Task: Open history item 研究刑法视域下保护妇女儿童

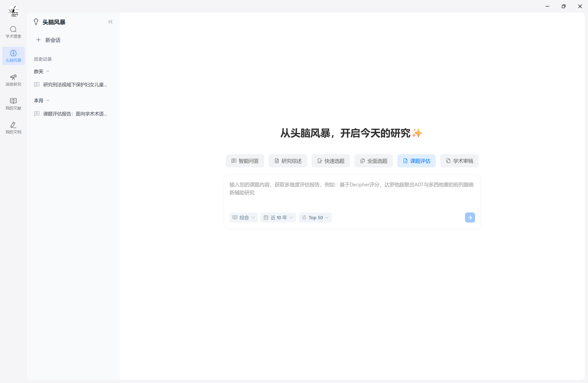Action: (75, 85)
